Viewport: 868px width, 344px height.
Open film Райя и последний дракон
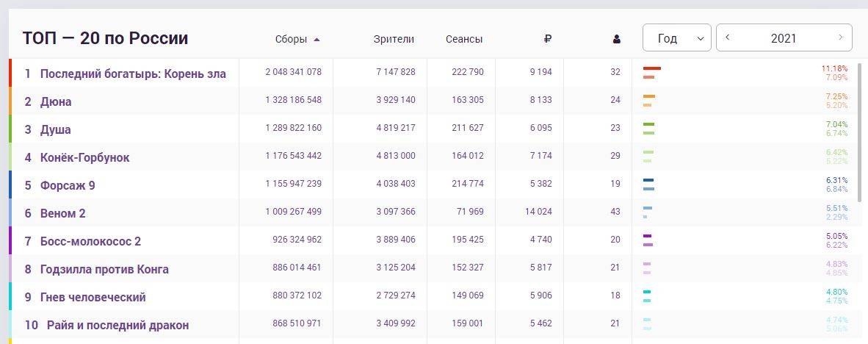[118, 325]
